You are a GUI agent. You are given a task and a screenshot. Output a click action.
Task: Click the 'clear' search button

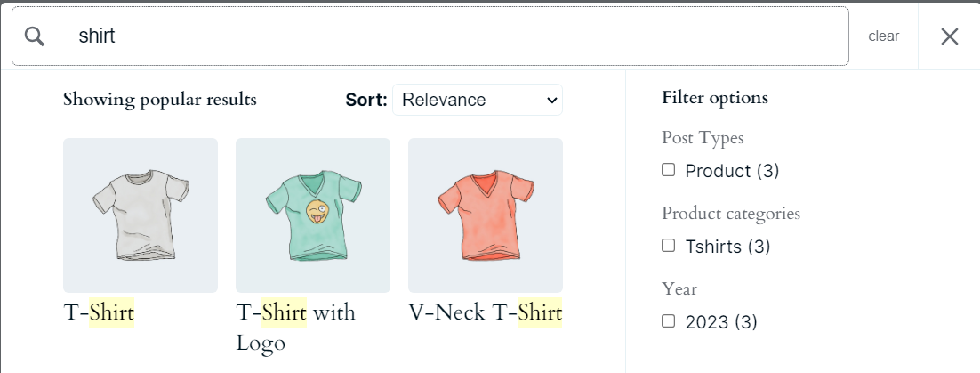884,36
